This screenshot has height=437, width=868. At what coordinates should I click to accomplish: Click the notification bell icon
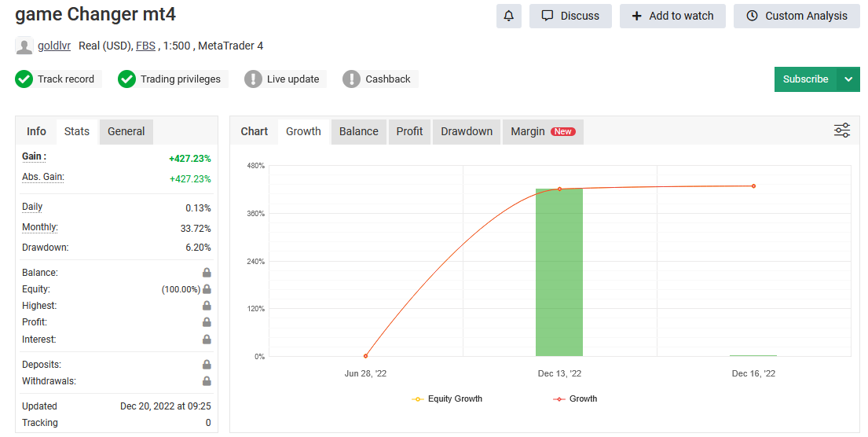tap(509, 16)
